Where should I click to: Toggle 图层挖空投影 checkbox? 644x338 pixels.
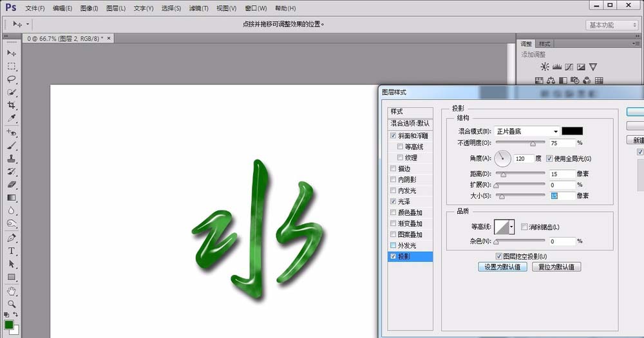(x=498, y=256)
